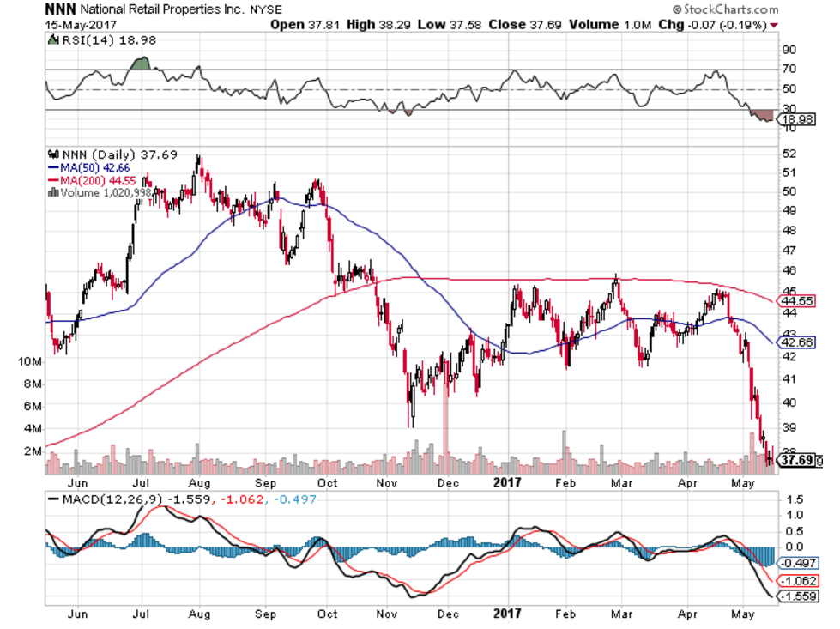
Task: Click the red down-arrow beside Chg value
Action: coord(774,25)
